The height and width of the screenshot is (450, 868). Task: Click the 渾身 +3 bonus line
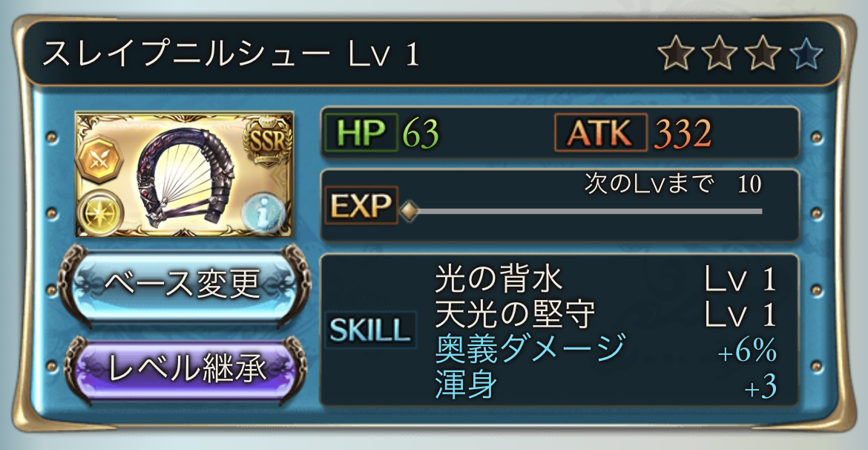click(x=605, y=385)
